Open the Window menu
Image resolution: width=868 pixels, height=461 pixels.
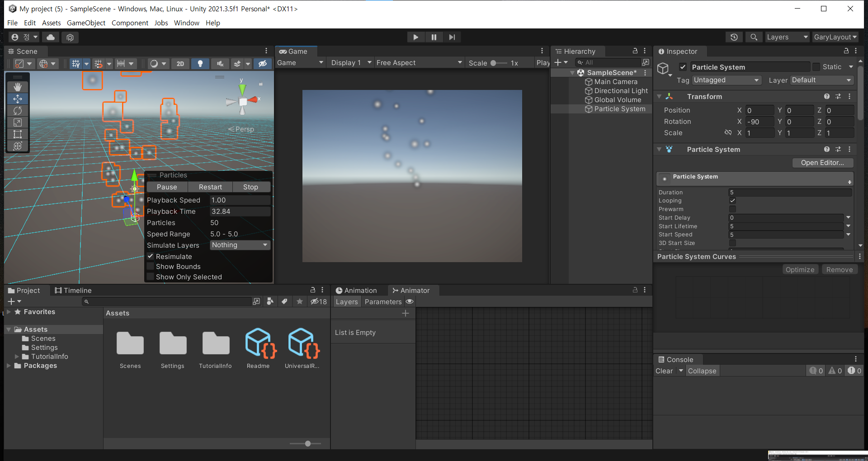coord(187,23)
